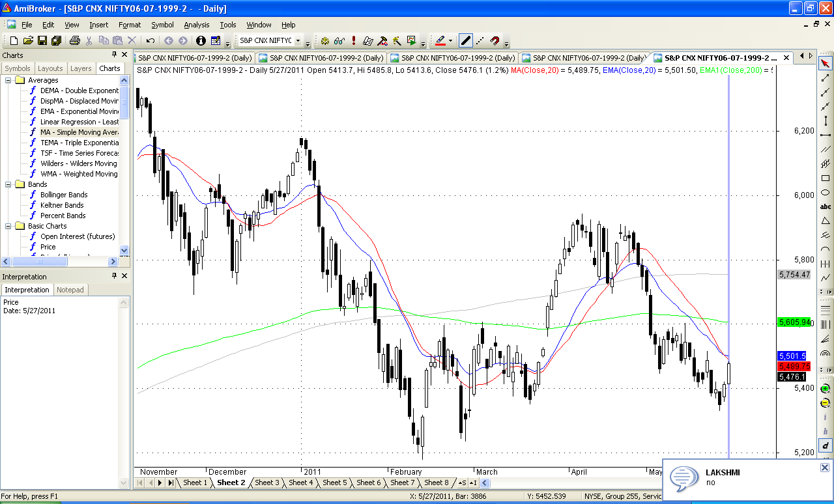Collapse the Basic Charts tree folder
Viewport: 834px width, 504px height.
point(8,226)
